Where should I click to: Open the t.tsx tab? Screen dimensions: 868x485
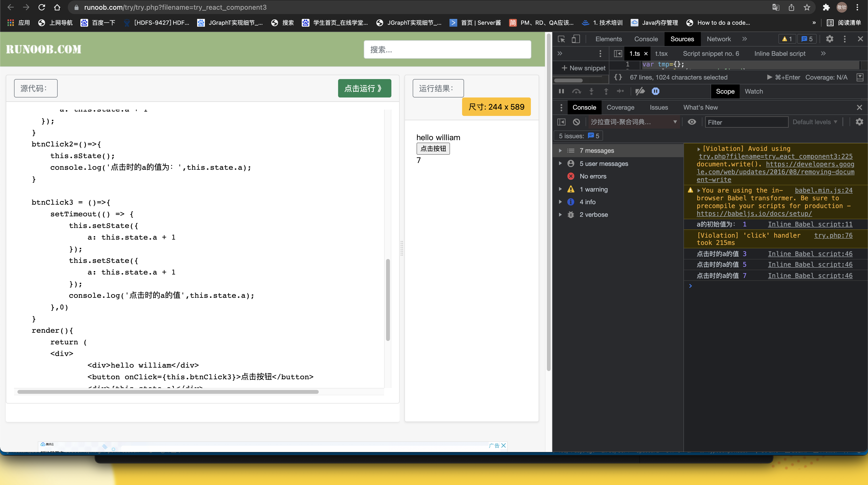661,53
